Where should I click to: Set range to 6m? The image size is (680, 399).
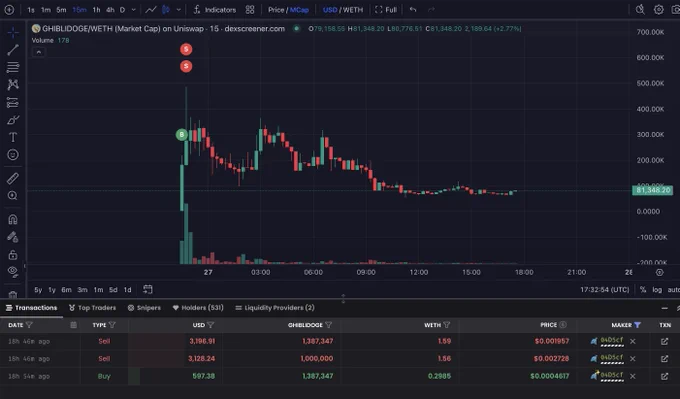coord(66,290)
